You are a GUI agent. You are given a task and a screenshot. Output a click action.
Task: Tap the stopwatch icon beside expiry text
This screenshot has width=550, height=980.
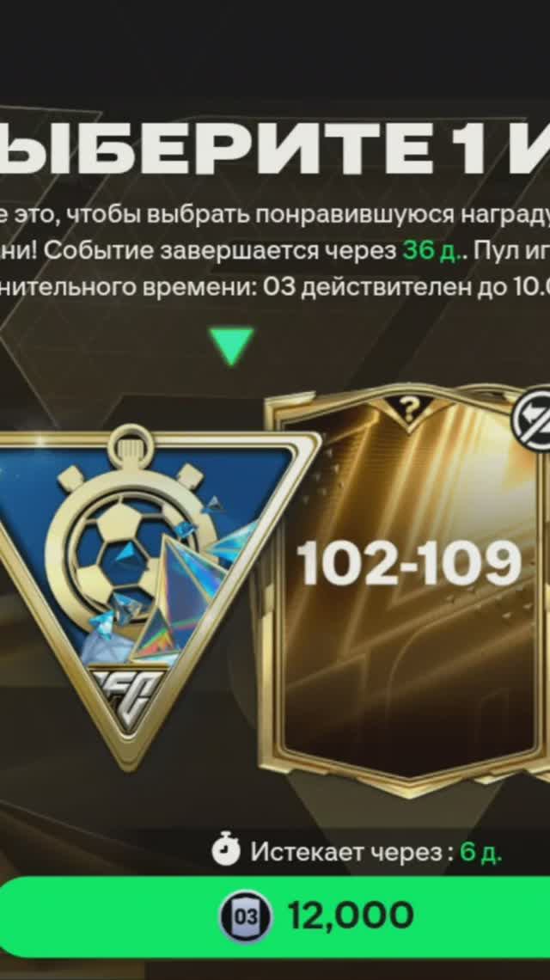(x=226, y=851)
